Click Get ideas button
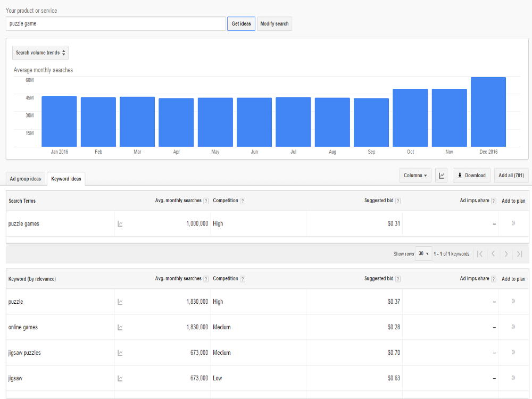532x399 pixels. (x=241, y=24)
